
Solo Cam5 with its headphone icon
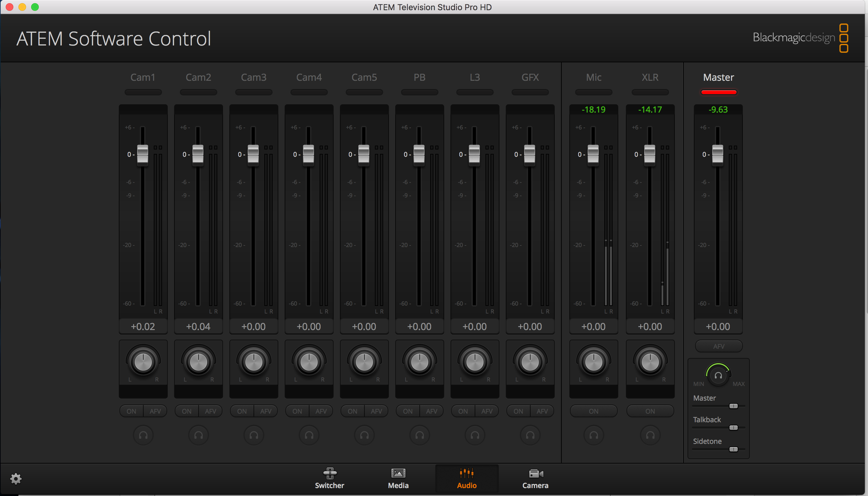pos(364,435)
